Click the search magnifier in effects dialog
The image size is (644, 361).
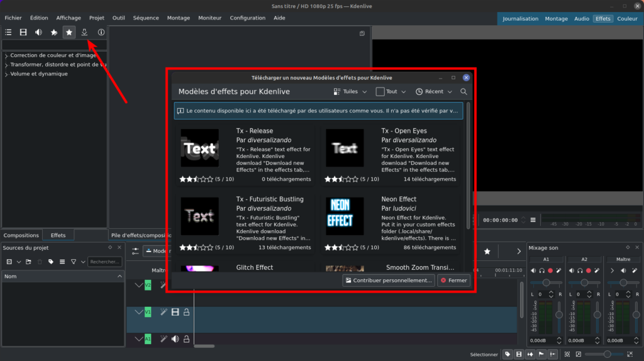[x=464, y=92]
